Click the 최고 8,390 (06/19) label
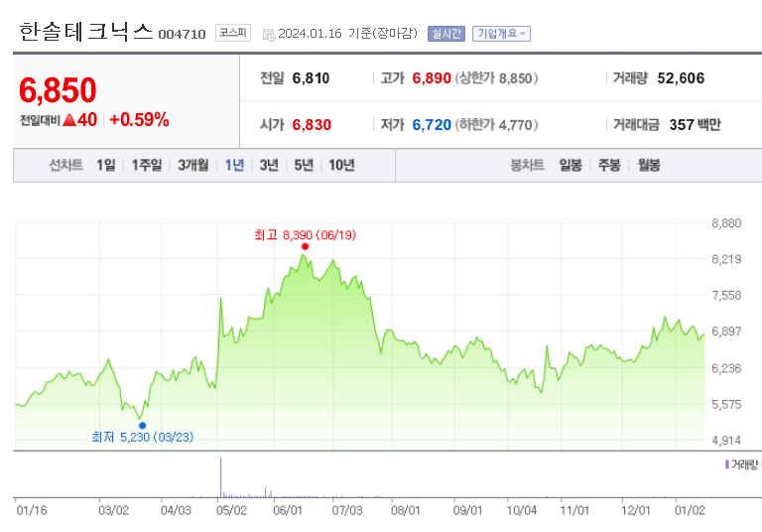This screenshot has height=532, width=762. pos(306,235)
